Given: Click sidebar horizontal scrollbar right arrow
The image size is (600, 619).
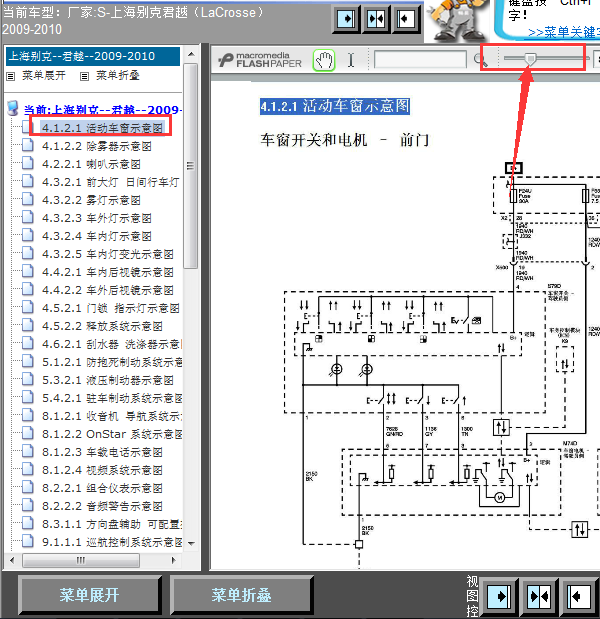Looking at the screenshot, I should click(x=173, y=560).
